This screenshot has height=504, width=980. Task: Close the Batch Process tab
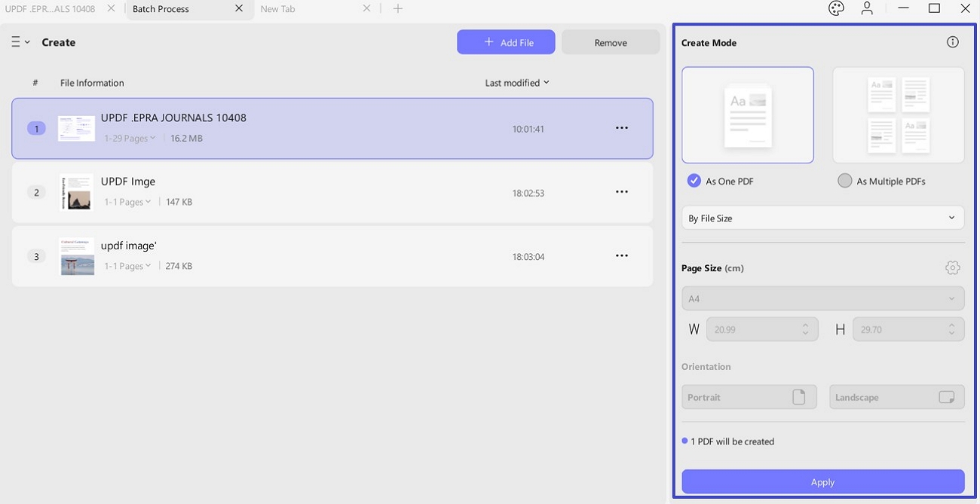tap(239, 8)
